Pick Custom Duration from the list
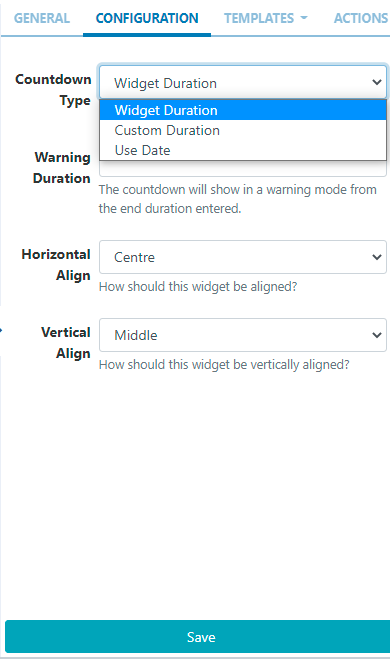The image size is (390, 659). click(x=243, y=130)
